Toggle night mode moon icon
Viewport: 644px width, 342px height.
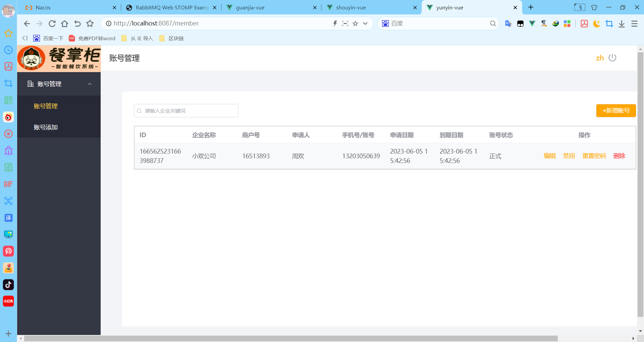click(x=596, y=23)
